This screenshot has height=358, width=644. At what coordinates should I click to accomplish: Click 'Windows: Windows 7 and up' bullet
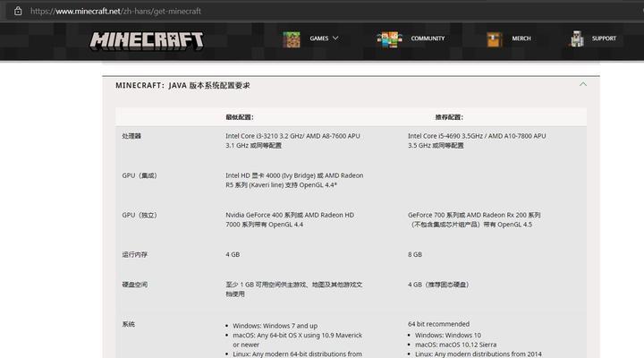(x=275, y=326)
